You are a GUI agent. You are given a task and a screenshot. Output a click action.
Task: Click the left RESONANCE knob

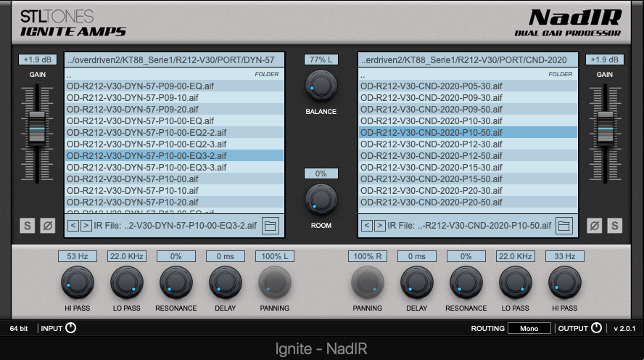tap(176, 283)
